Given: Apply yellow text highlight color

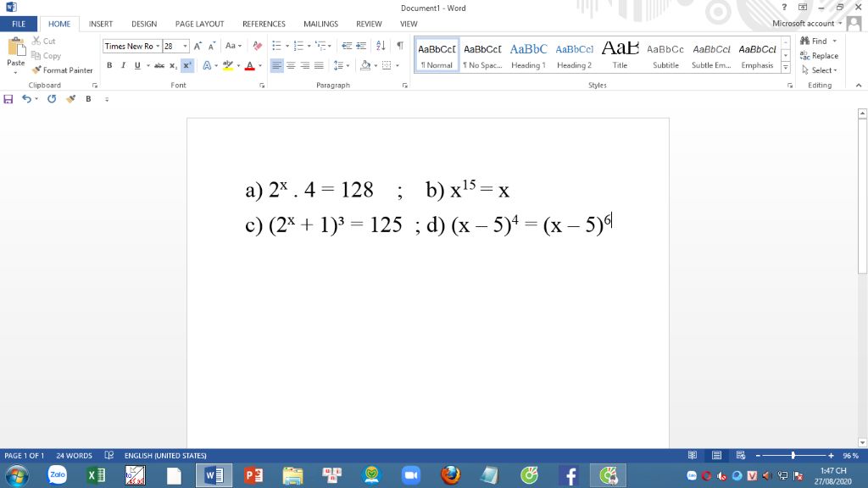Looking at the screenshot, I should [x=227, y=65].
